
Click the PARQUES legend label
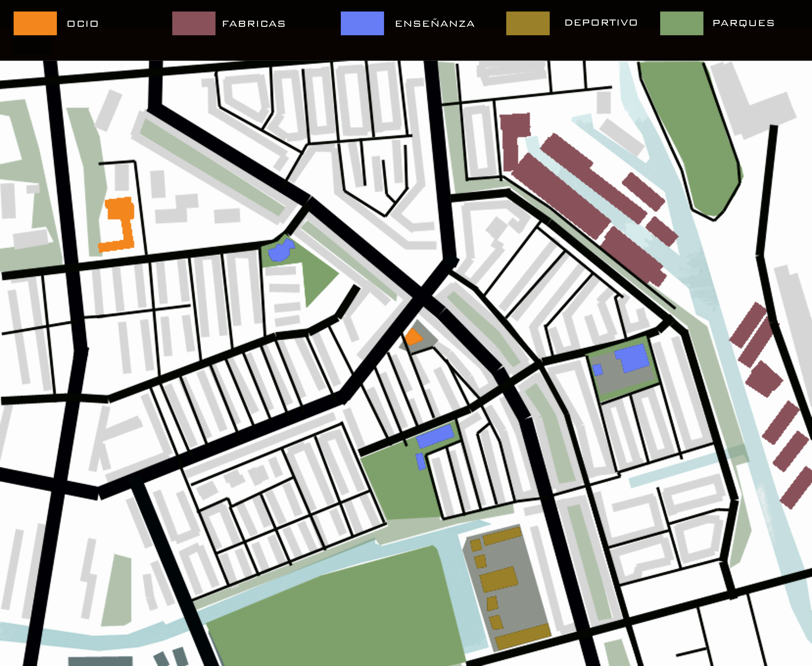click(x=743, y=23)
